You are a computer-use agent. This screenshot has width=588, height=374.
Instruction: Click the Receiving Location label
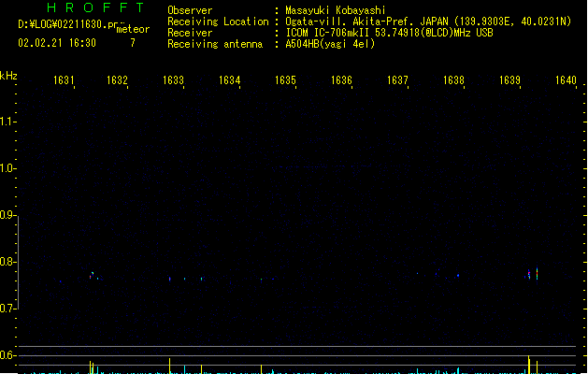tap(218, 22)
